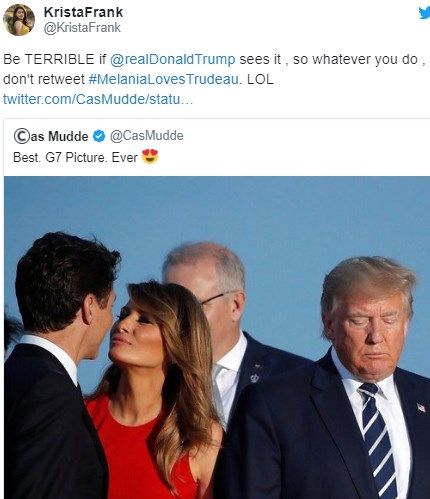Open the twitter.com/CasMudde/statu... link
Image resolution: width=430 pixels, height=499 pixels.
pos(98,99)
